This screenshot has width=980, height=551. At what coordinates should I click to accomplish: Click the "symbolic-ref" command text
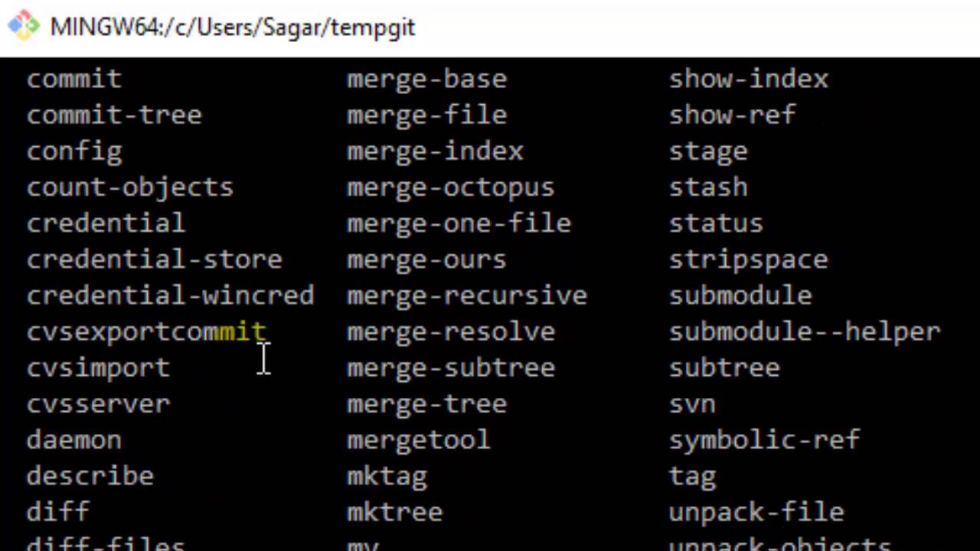(765, 440)
